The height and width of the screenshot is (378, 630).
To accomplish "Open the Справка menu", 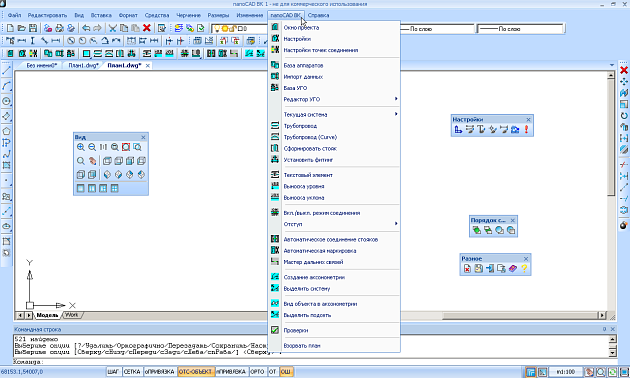I will tap(319, 15).
